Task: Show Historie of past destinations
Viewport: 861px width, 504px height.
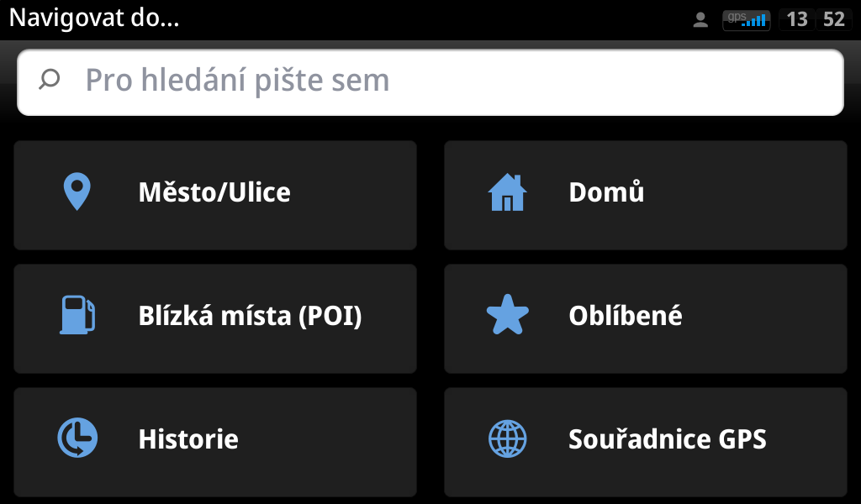Action: pos(188,438)
